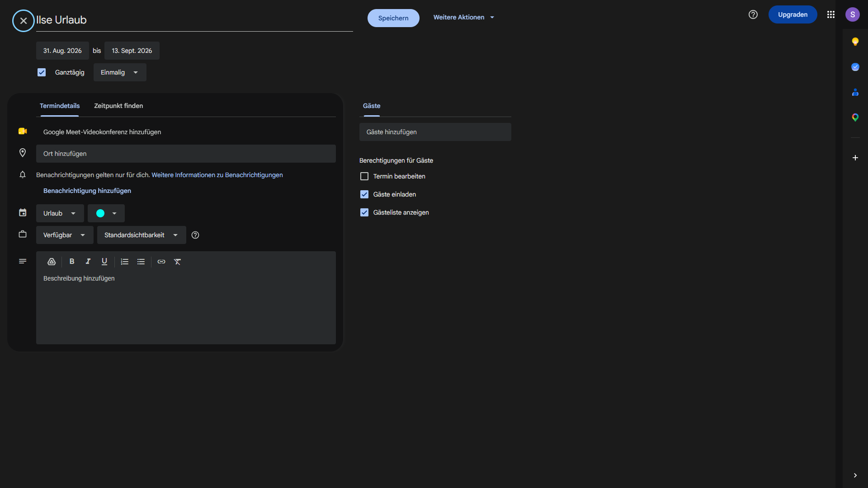Toggle bold formatting in description
Screen dimensions: 868x488
click(72, 262)
